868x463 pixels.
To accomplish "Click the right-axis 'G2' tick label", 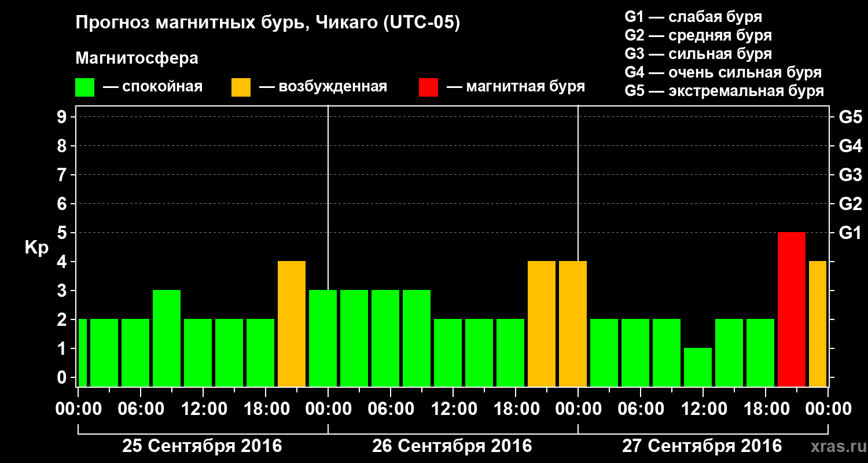I will point(850,204).
